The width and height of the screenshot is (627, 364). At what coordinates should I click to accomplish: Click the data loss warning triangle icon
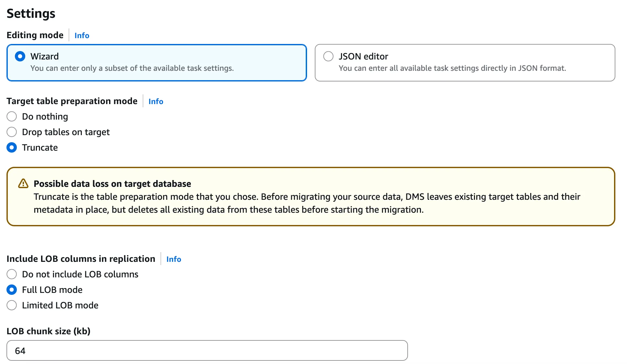pyautogui.click(x=23, y=184)
